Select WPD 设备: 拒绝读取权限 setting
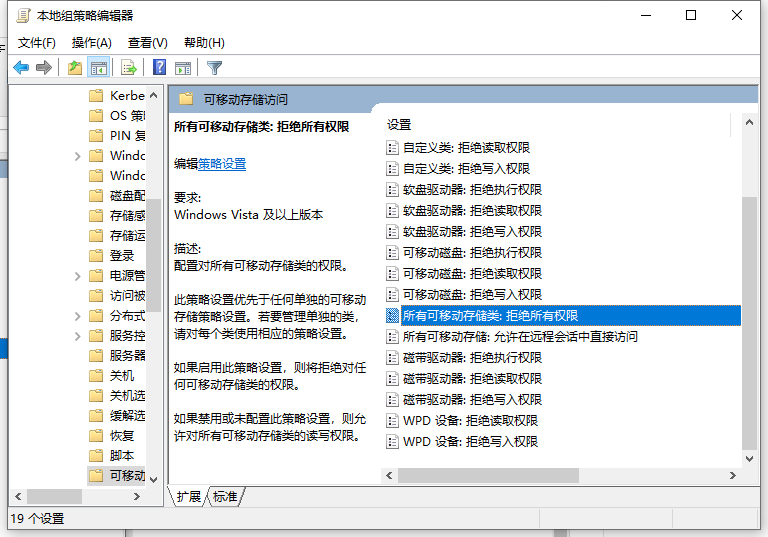 tap(470, 421)
